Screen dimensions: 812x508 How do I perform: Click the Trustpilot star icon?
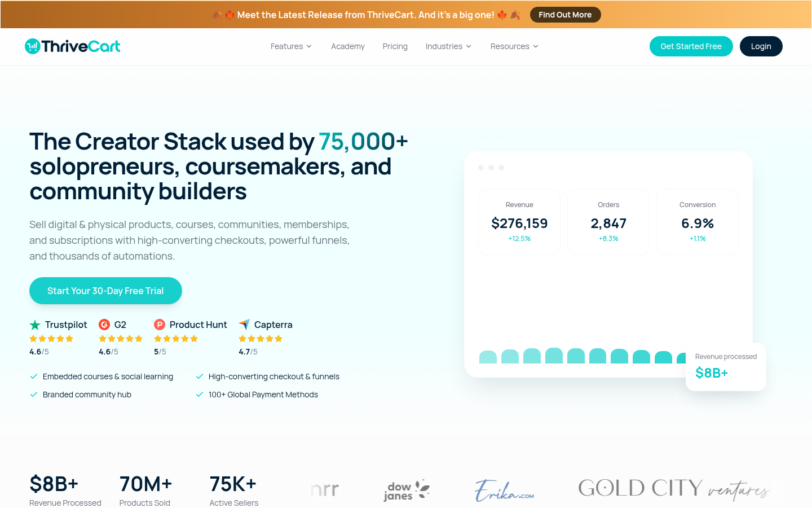(x=35, y=325)
